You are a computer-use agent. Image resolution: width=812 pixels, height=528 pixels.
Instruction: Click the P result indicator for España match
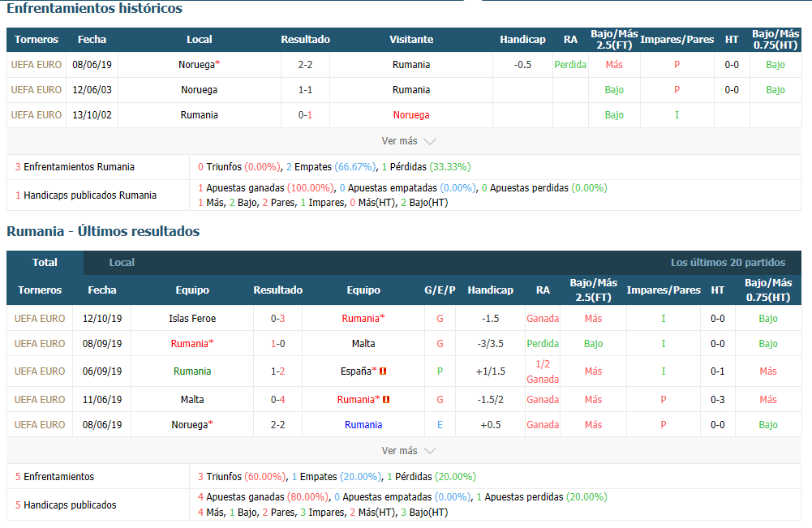coord(440,371)
